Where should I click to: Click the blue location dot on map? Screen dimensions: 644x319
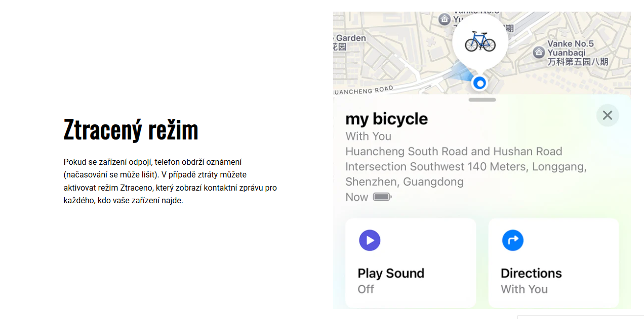coord(479,83)
